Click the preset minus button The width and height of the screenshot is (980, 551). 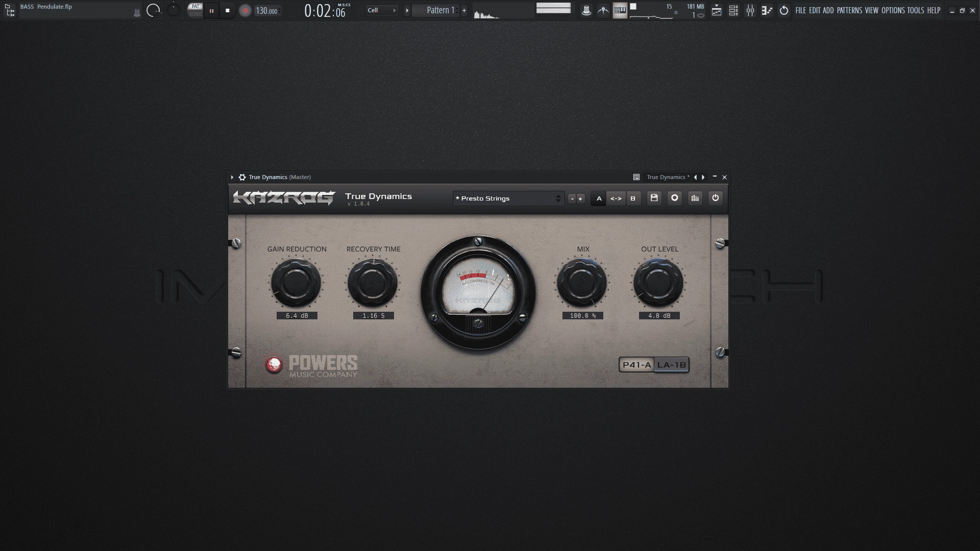click(573, 199)
